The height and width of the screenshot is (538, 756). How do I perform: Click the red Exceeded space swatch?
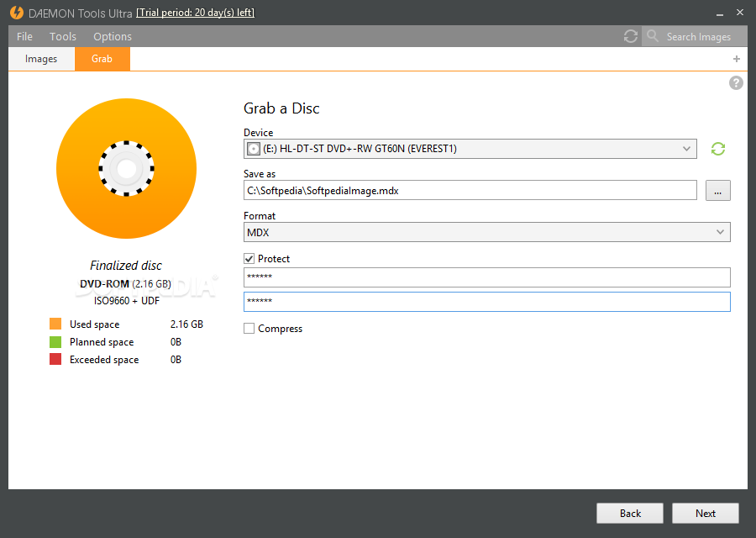pos(55,360)
